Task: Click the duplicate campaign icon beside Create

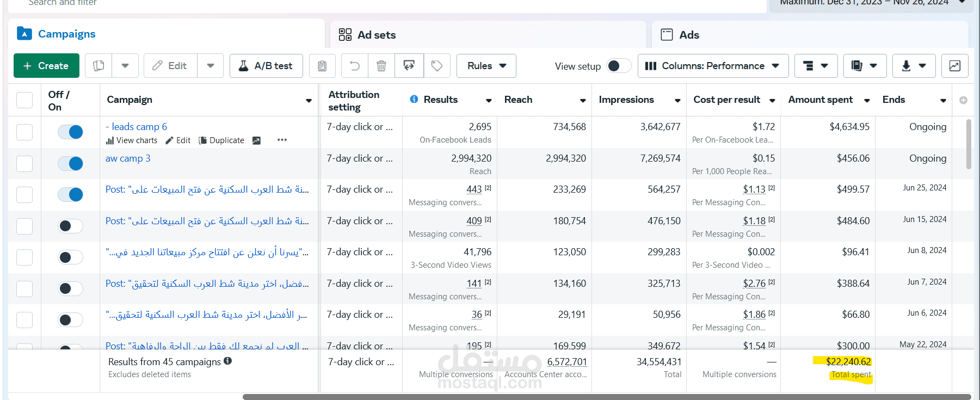Action: coord(98,66)
